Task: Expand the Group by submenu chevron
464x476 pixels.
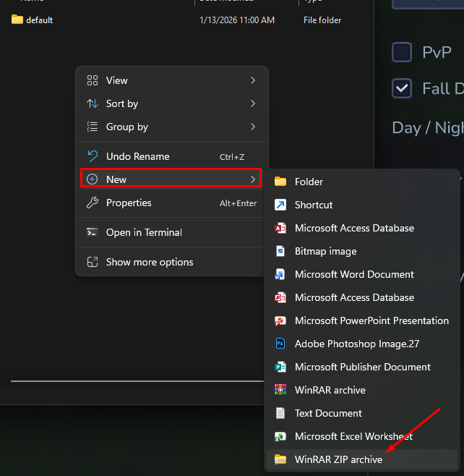Action: click(x=253, y=127)
